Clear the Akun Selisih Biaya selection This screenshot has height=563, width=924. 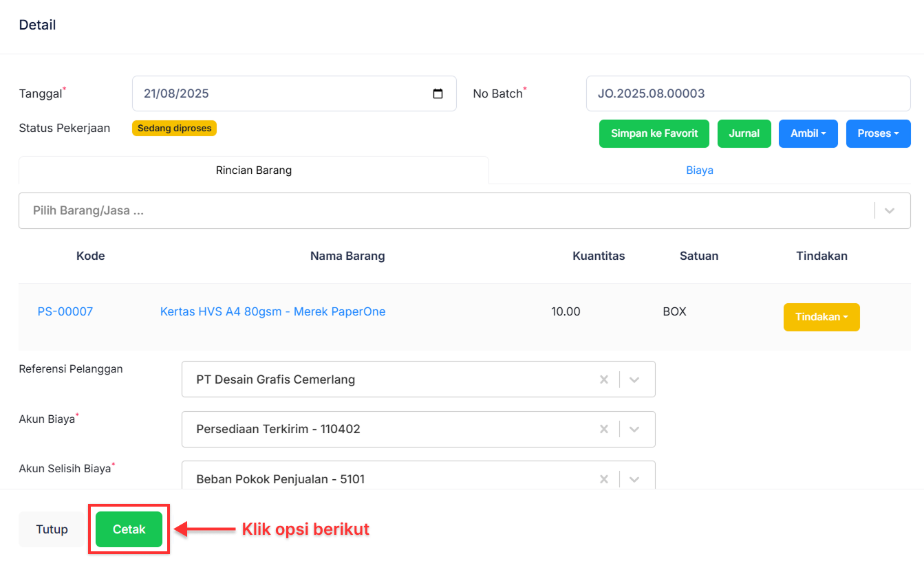click(x=603, y=478)
